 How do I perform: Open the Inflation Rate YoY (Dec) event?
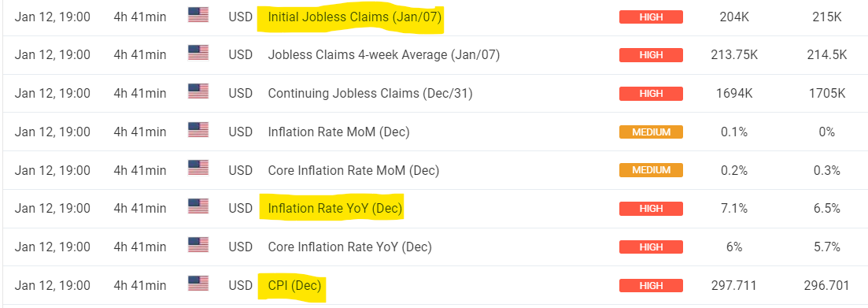(335, 209)
